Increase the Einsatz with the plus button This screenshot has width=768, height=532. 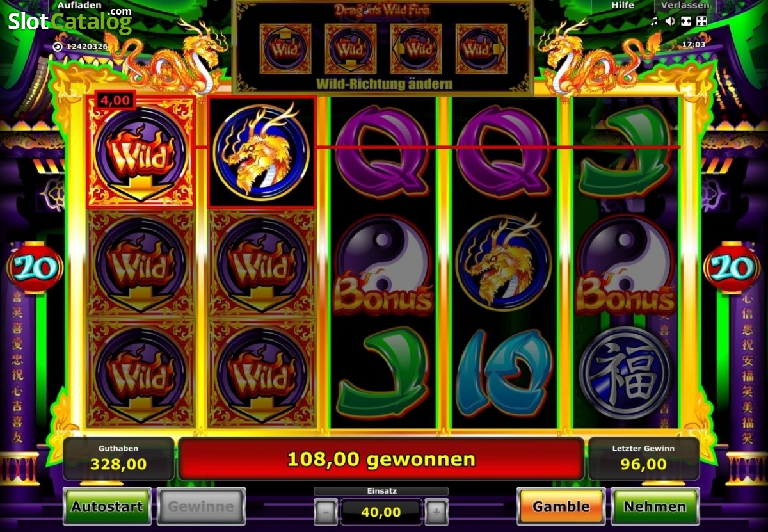point(436,512)
